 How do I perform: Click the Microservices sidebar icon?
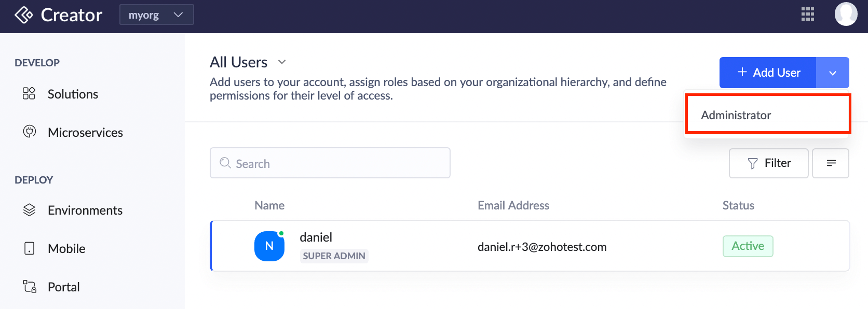point(30,132)
